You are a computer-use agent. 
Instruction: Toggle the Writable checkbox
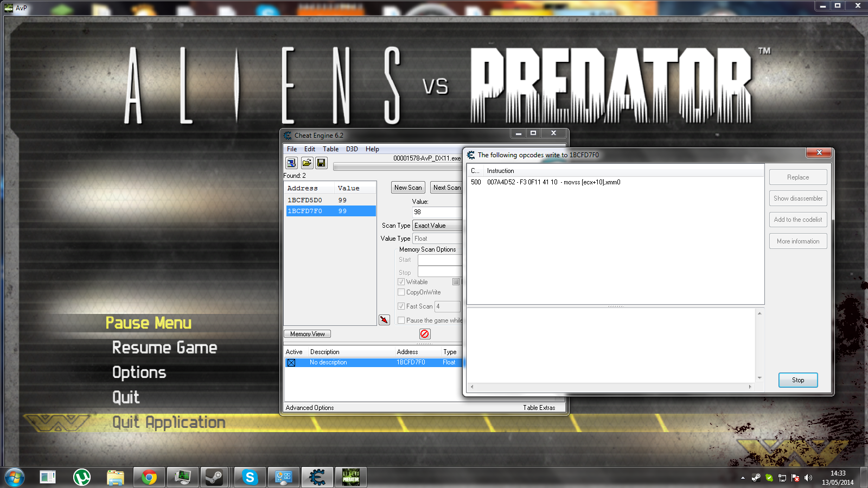coord(401,282)
